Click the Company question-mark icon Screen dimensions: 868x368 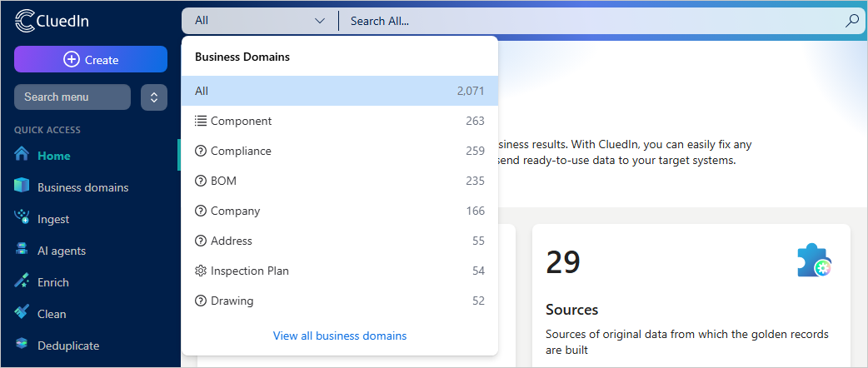pos(201,211)
